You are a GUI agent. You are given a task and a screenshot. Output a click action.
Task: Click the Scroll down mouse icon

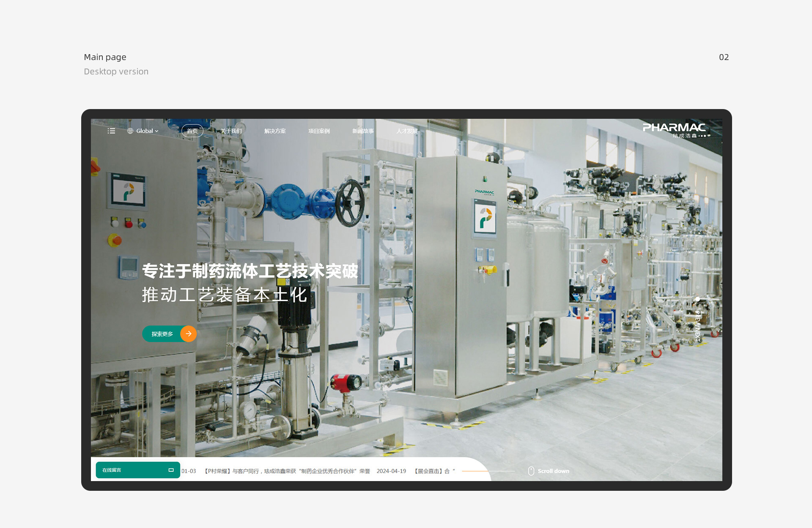coord(531,471)
